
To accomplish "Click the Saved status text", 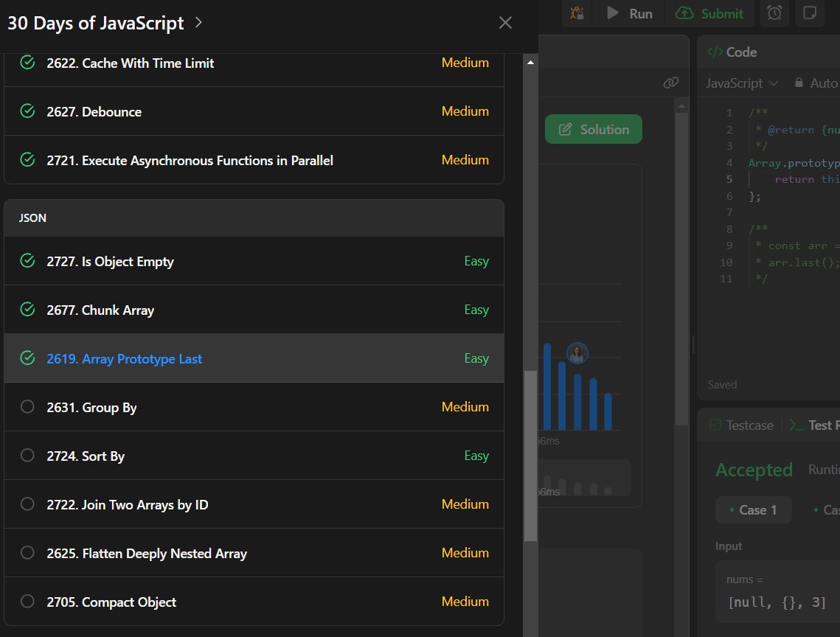I will 722,385.
